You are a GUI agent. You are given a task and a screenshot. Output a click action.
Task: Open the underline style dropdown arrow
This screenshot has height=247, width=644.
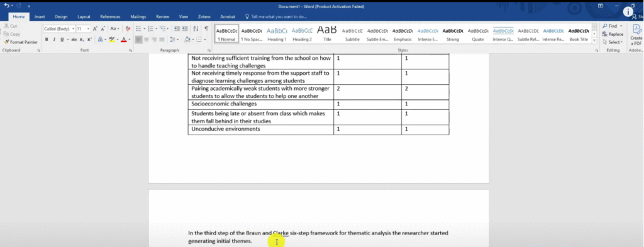tap(67, 40)
